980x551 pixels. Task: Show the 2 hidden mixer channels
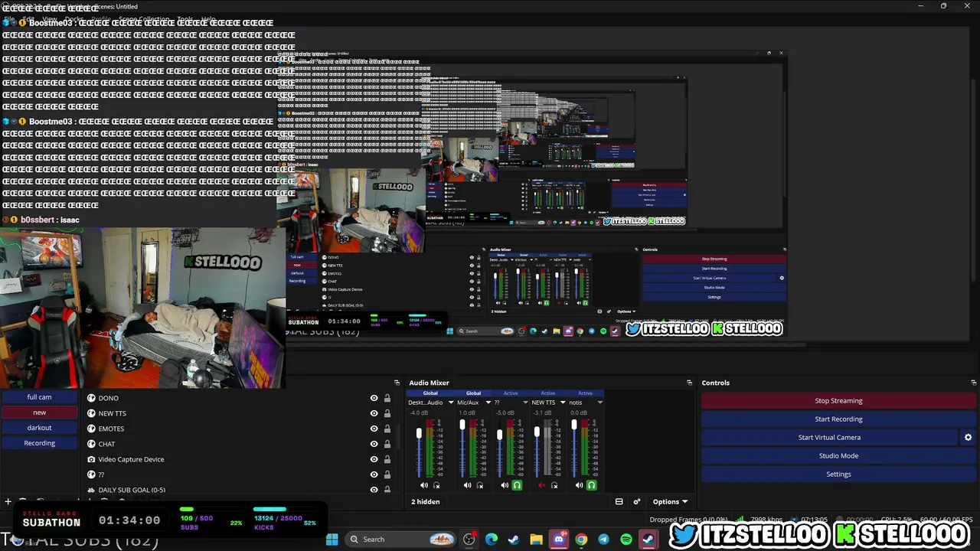tap(426, 502)
